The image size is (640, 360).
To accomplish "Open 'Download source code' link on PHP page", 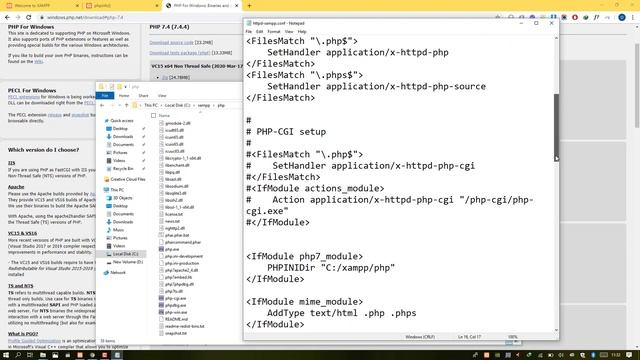I will pyautogui.click(x=171, y=42).
